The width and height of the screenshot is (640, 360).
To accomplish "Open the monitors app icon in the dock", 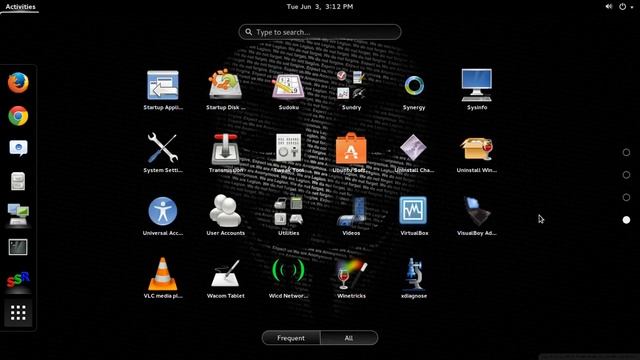I will [18, 214].
